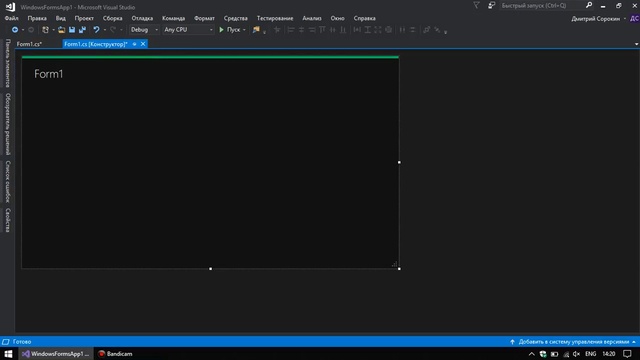
Task: Open the Any CPU platform dropdown
Action: click(x=188, y=30)
